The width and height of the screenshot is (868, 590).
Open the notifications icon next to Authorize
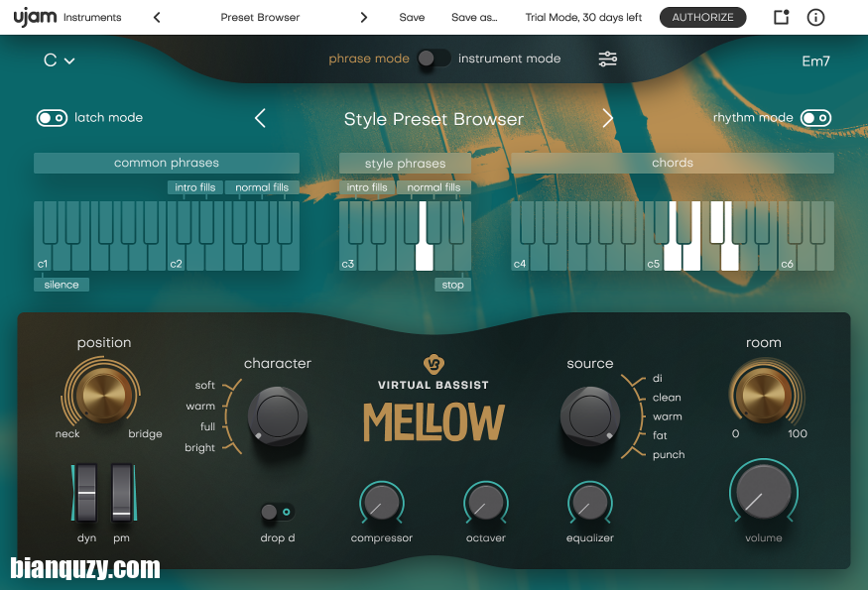(x=781, y=17)
